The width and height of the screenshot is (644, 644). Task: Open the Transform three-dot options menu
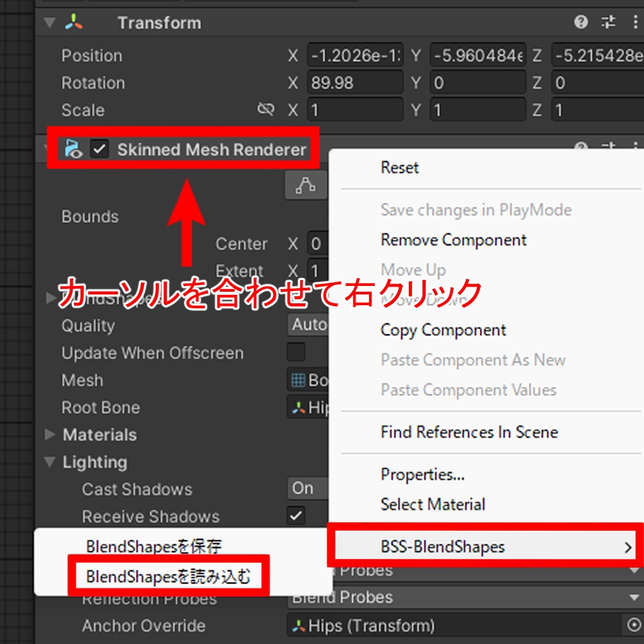click(634, 22)
